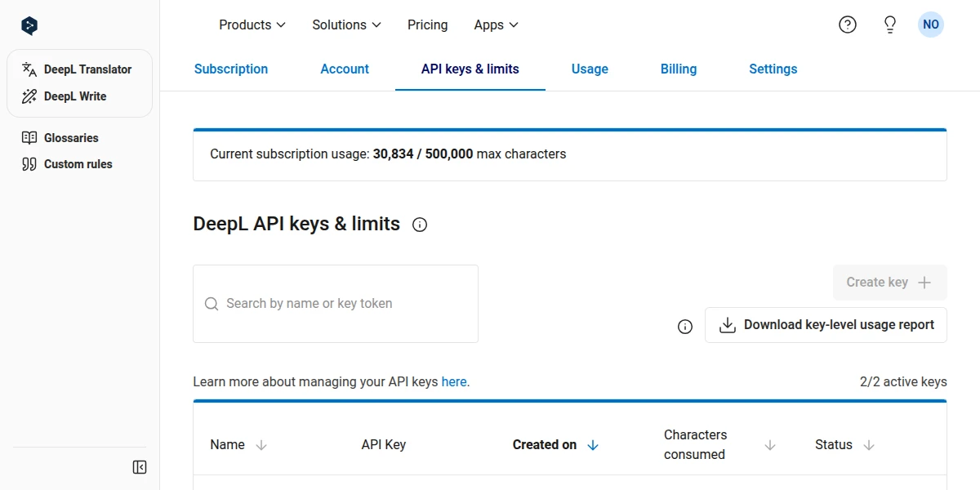Click info icon beside DeepL API keys heading
The height and width of the screenshot is (490, 980).
click(x=420, y=225)
